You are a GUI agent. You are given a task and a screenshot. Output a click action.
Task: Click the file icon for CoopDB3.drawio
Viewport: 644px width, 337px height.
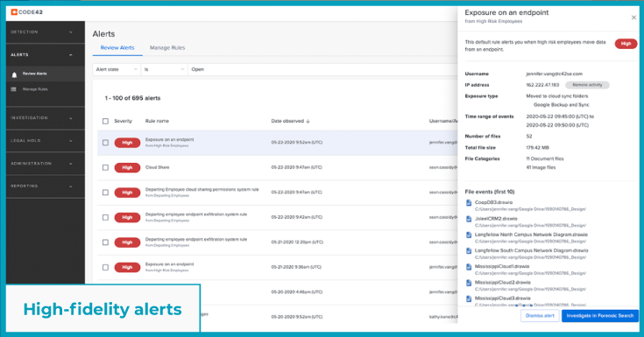click(x=469, y=203)
